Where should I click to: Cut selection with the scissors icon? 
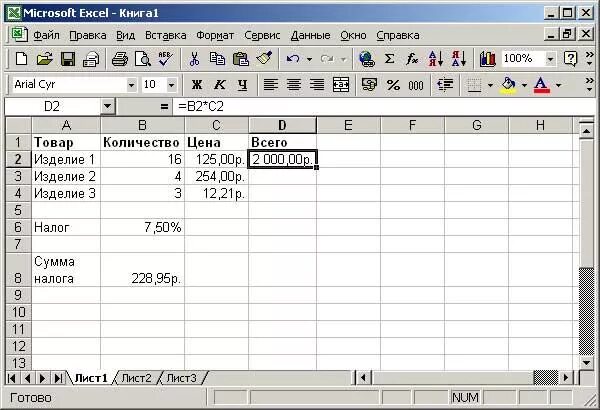pos(194,59)
